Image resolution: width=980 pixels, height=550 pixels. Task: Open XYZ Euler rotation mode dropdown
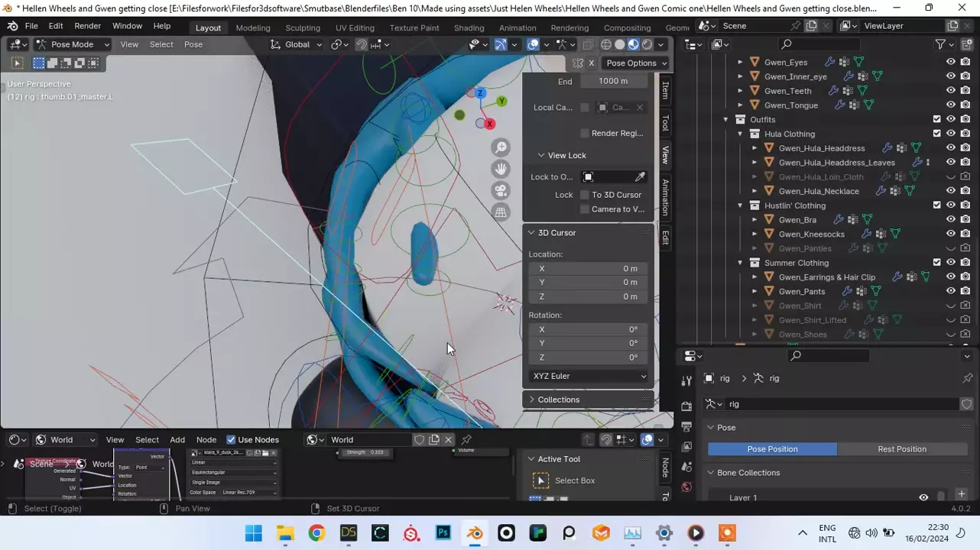(589, 376)
